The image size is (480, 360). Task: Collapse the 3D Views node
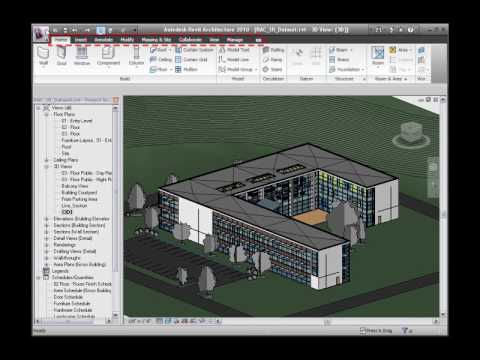[46, 167]
